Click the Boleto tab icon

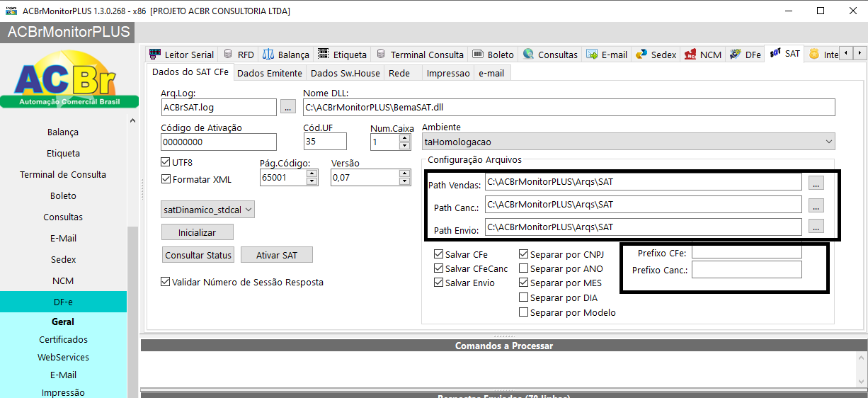478,54
